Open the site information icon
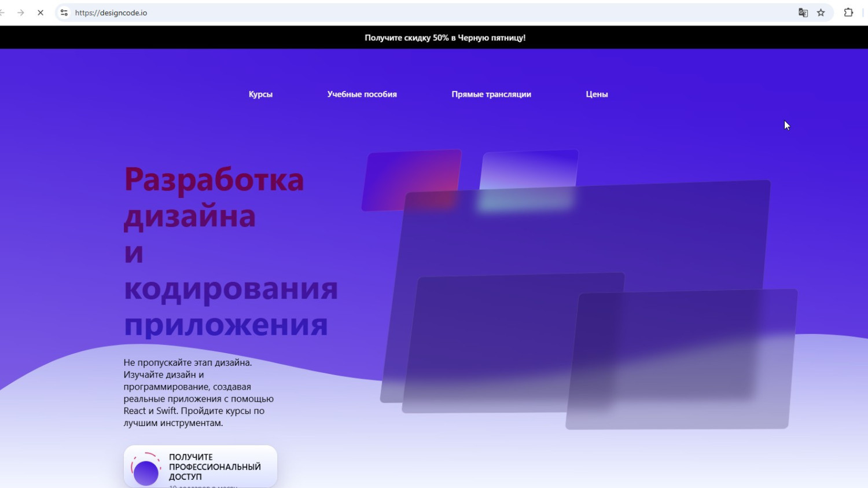Image resolution: width=868 pixels, height=488 pixels. (x=64, y=13)
